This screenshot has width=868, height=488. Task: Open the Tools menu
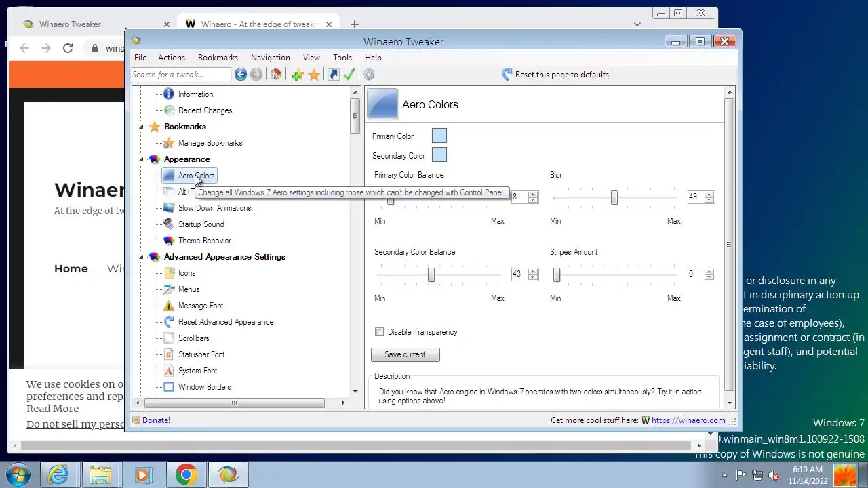click(x=342, y=58)
